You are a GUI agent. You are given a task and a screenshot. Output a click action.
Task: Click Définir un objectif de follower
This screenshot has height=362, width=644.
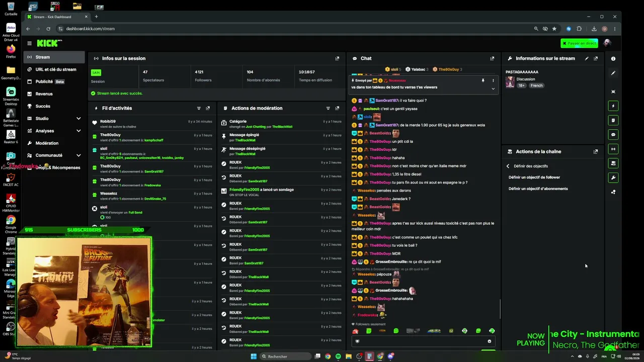pos(534,177)
